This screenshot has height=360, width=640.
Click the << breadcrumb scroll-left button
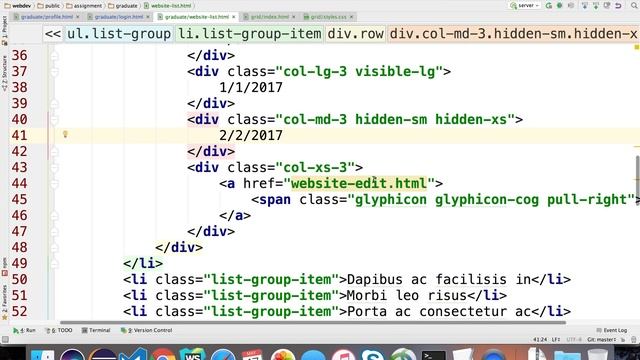coord(53,34)
